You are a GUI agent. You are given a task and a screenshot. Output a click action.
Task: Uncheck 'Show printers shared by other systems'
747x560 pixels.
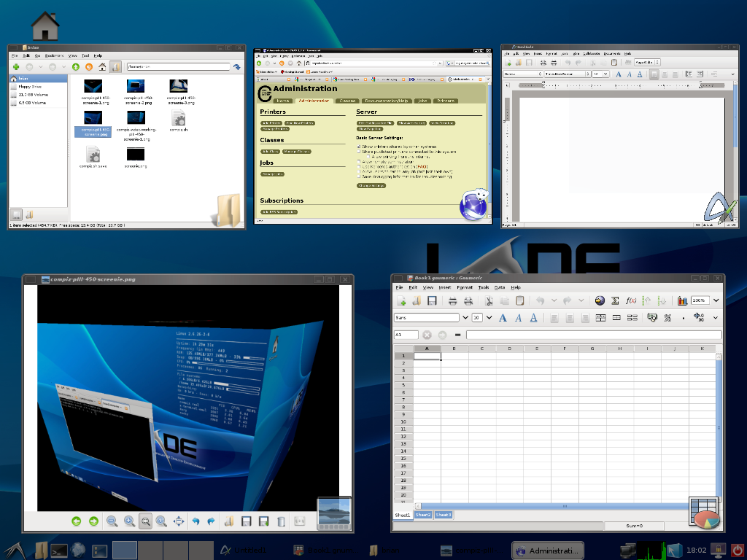(x=359, y=147)
